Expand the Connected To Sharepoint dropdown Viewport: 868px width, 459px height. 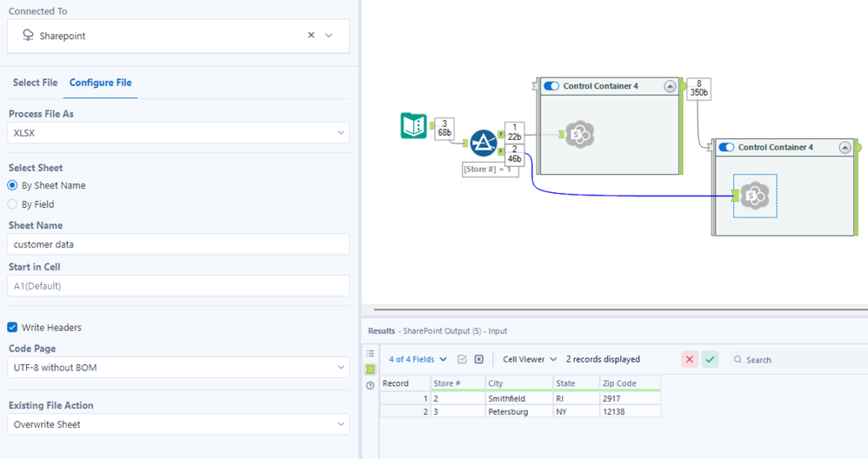click(329, 36)
